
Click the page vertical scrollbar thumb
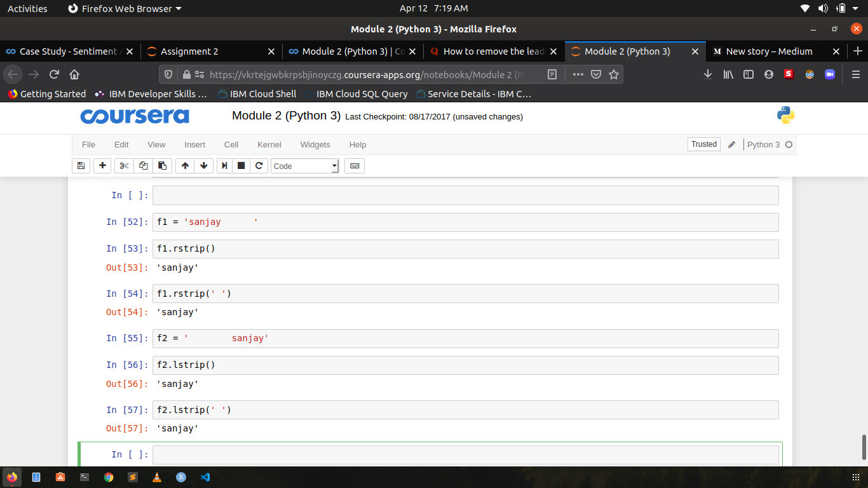864,447
